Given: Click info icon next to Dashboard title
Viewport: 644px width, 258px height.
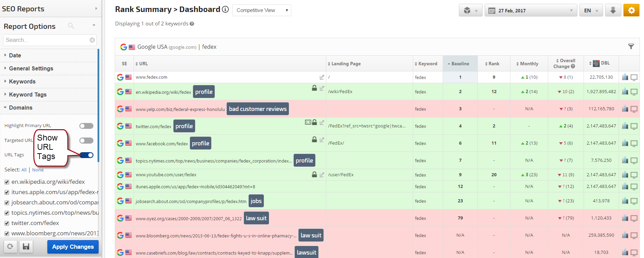Looking at the screenshot, I should pos(225,9).
